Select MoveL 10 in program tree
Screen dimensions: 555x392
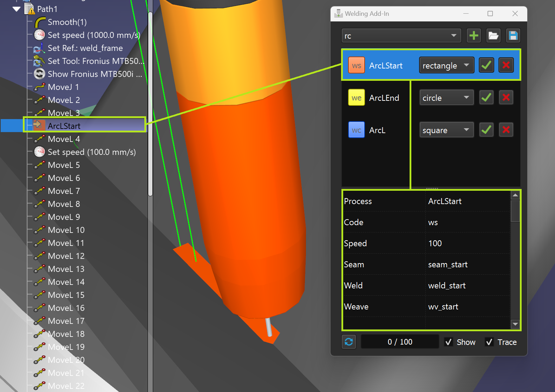tap(66, 230)
